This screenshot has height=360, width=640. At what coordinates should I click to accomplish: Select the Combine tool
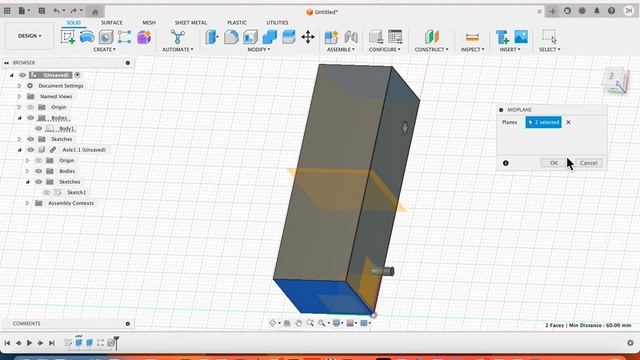click(x=269, y=37)
